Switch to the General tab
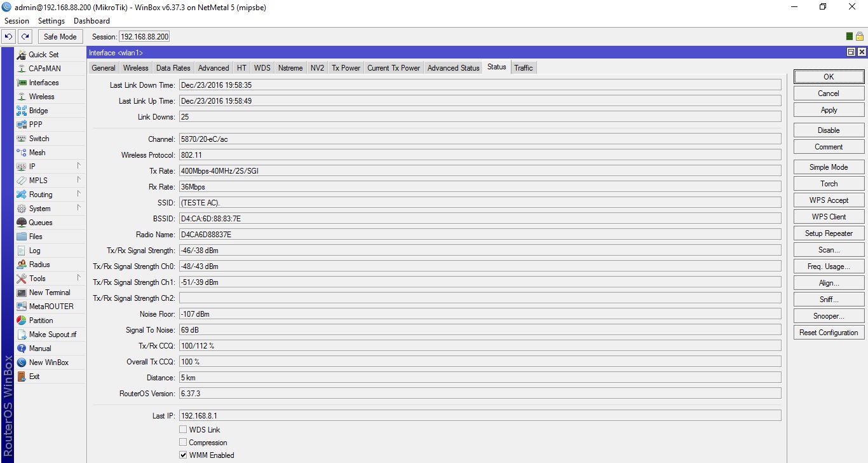868x463 pixels. pyautogui.click(x=104, y=68)
